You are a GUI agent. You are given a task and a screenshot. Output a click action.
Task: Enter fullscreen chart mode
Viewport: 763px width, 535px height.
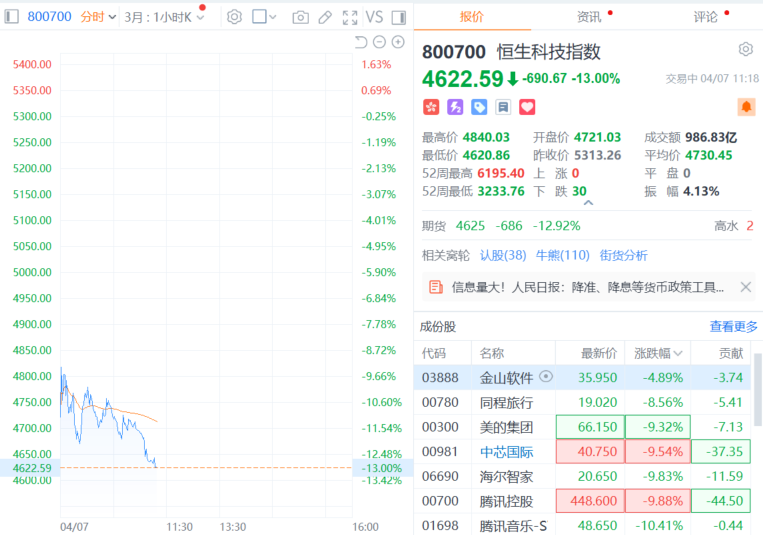[x=350, y=17]
